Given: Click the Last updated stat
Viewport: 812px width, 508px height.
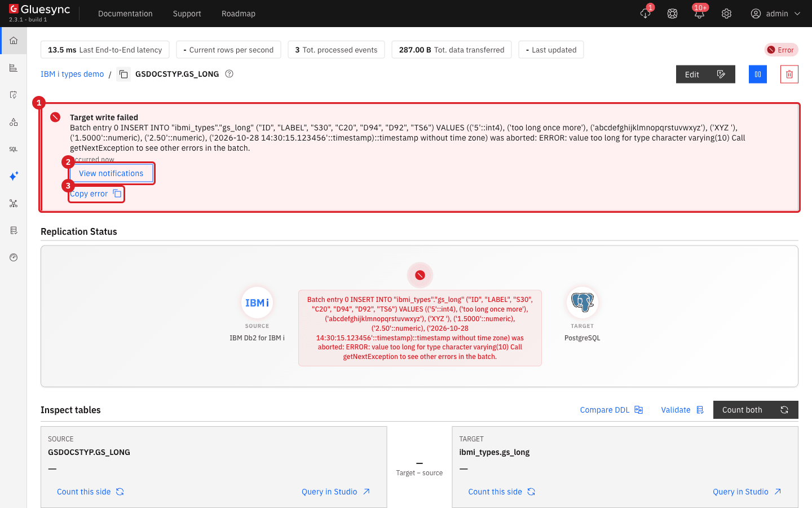Looking at the screenshot, I should tap(551, 50).
